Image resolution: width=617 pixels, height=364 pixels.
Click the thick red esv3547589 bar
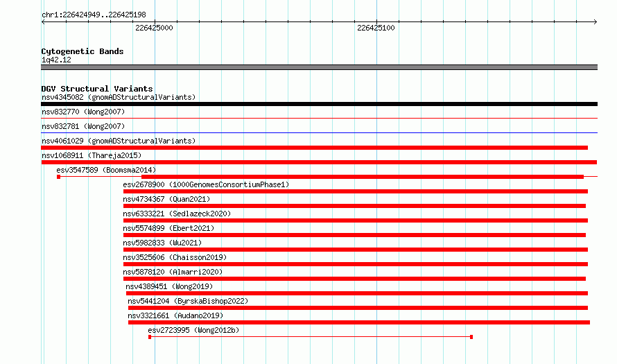click(x=363, y=177)
